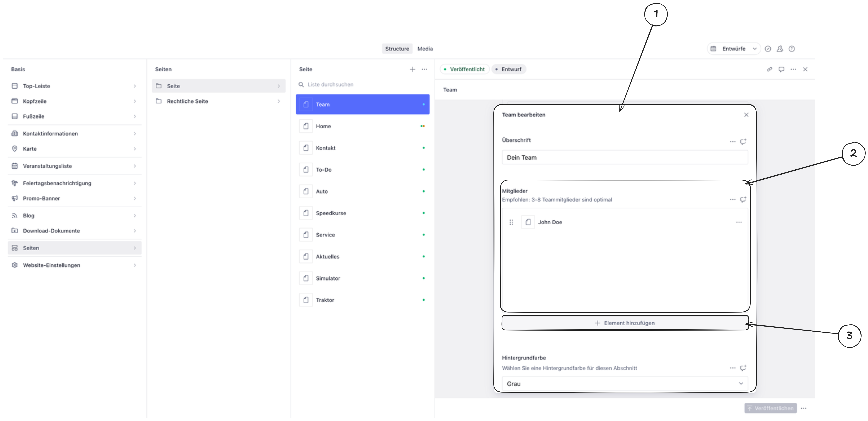Open the Entwürfe dropdown
The height and width of the screenshot is (421, 868).
(734, 49)
